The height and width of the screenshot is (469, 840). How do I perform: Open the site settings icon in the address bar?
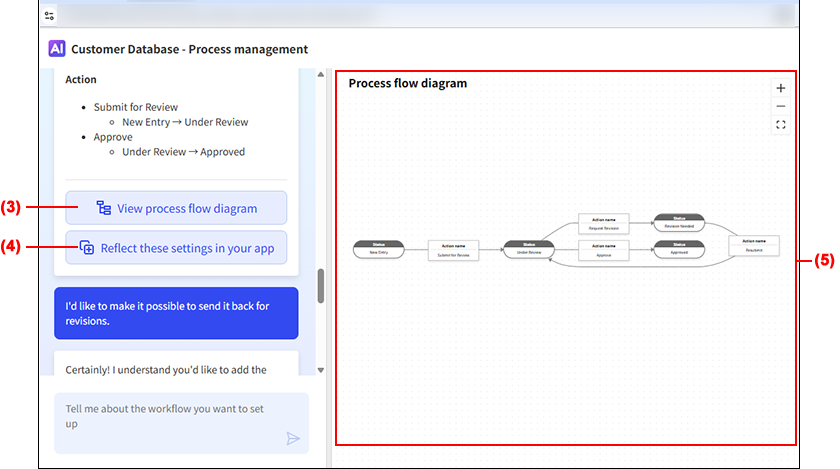[x=50, y=15]
